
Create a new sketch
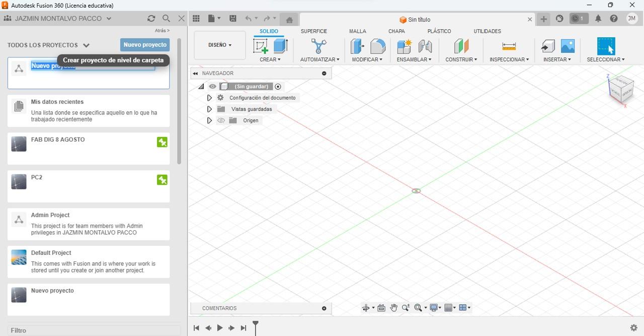tap(261, 46)
